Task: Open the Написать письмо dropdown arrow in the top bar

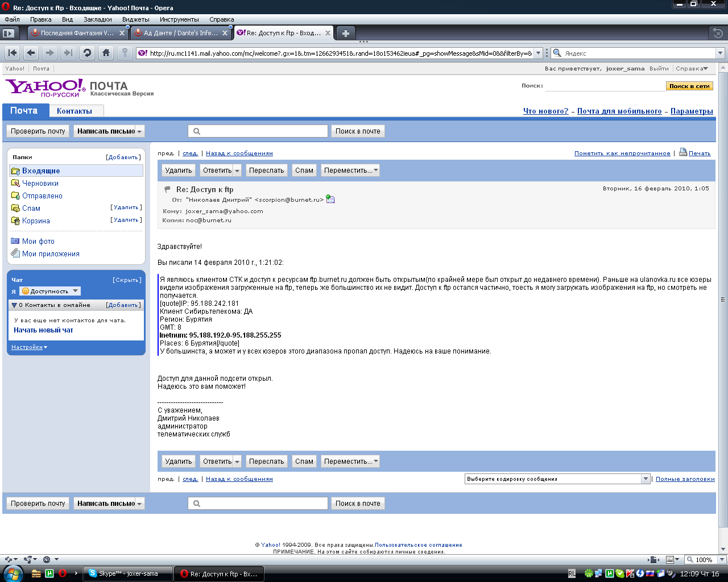Action: [x=140, y=131]
